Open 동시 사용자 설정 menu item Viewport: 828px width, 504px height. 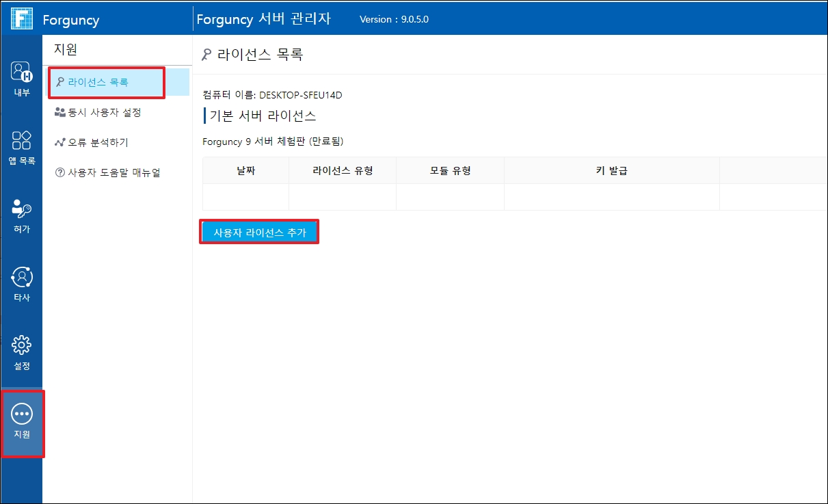tap(98, 112)
